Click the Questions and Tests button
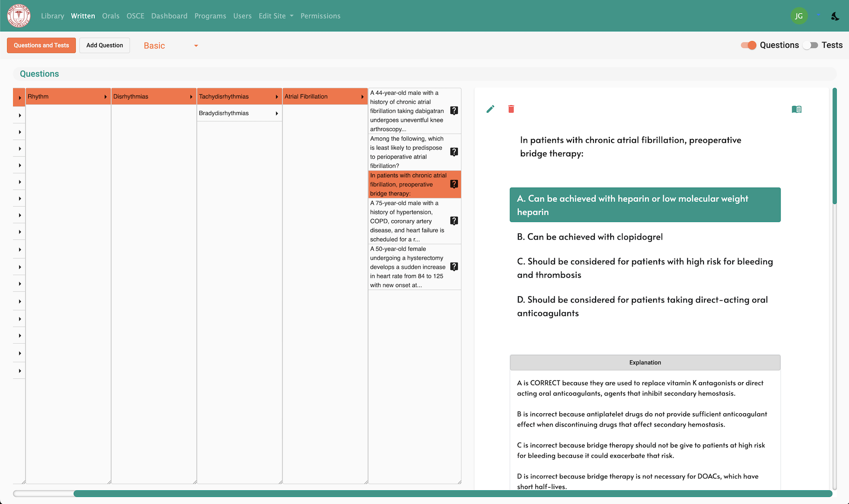Screen dimensions: 849x504 [41, 45]
